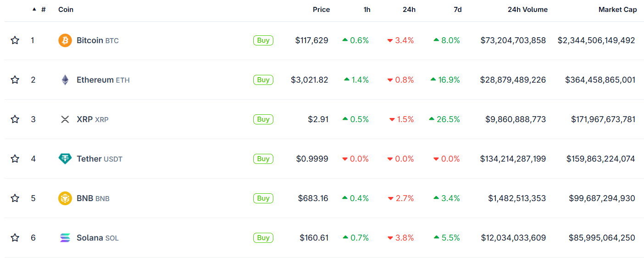This screenshot has width=644, height=258.
Task: Add Solana to watchlist via star
Action: pyautogui.click(x=15, y=238)
